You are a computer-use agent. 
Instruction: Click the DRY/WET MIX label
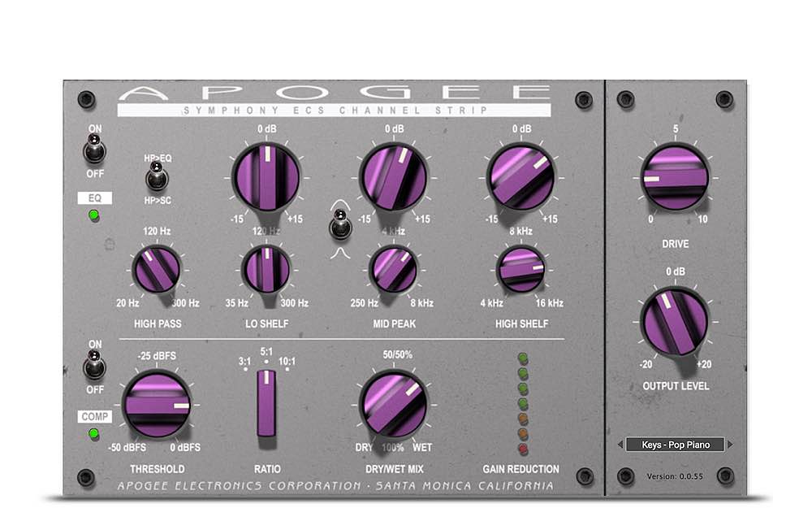point(394,469)
